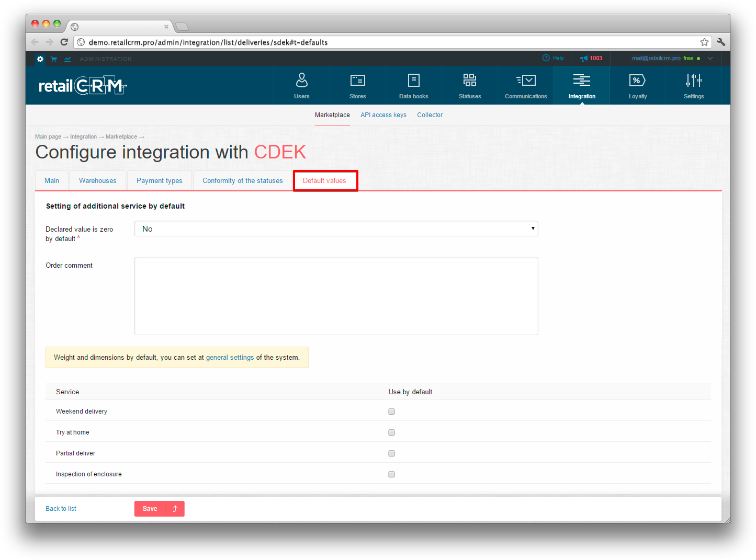The image size is (756, 560).
Task: Switch to the Payment types tab
Action: [160, 181]
